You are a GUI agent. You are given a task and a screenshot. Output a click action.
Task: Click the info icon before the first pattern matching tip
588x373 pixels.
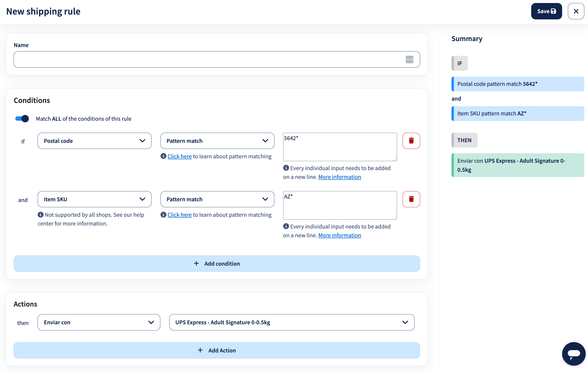click(163, 156)
